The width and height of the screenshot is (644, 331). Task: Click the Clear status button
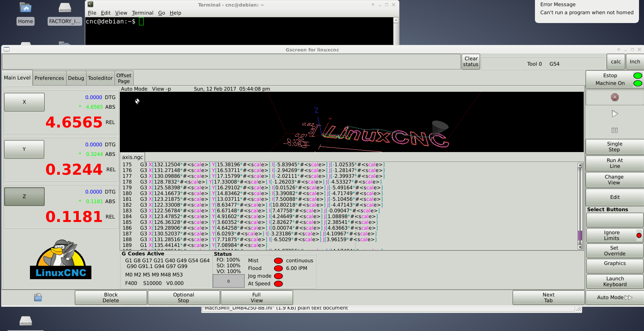point(471,61)
